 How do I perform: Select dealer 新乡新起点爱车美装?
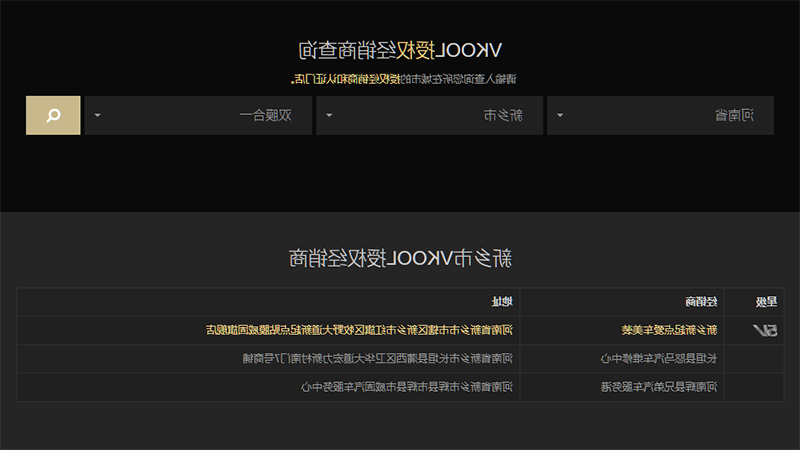(669, 331)
